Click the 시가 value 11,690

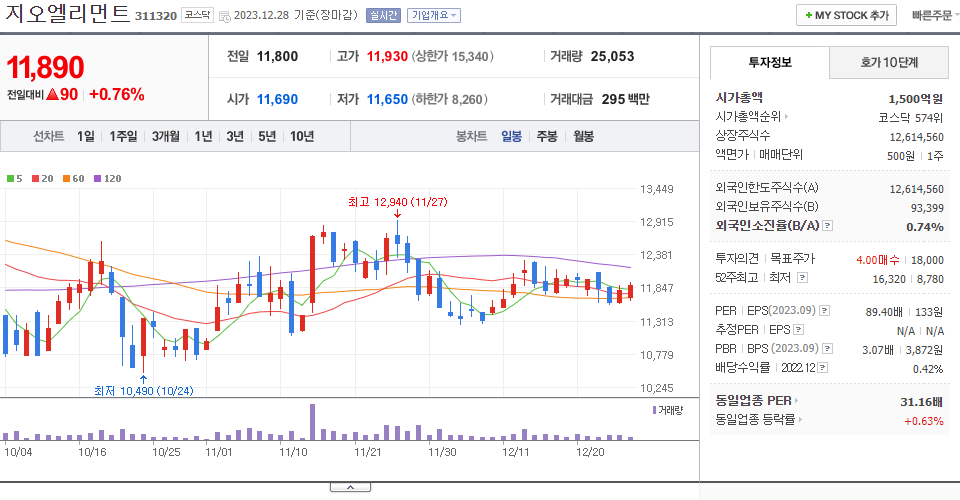click(x=277, y=99)
